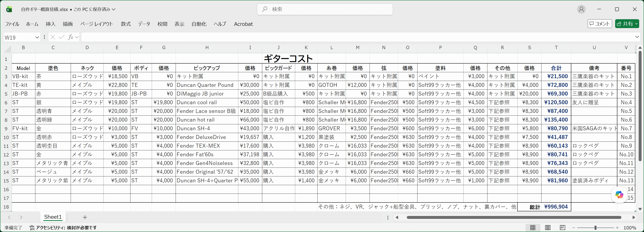Screen dimensions: 644x232
Task: Select the ピックアップ header cell
Action: point(207,68)
